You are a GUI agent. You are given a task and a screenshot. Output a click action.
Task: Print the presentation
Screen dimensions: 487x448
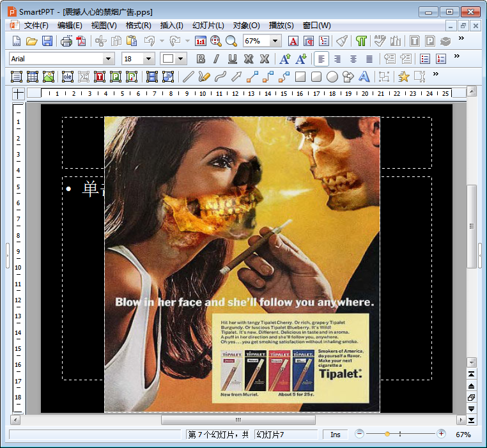click(66, 41)
